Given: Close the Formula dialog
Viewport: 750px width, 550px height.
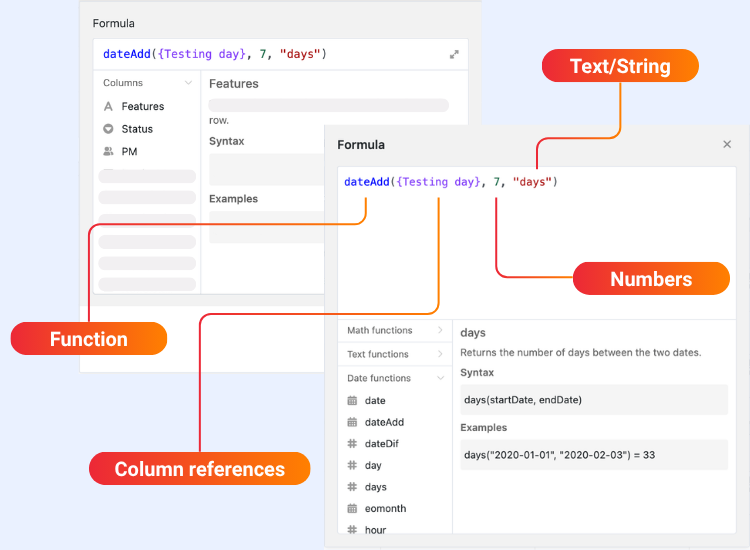Looking at the screenshot, I should coord(727,145).
